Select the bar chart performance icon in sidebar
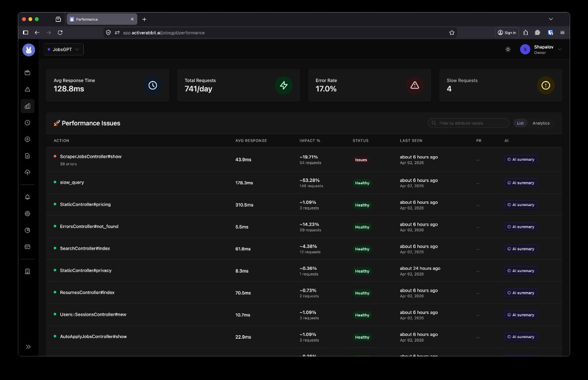 coord(28,106)
